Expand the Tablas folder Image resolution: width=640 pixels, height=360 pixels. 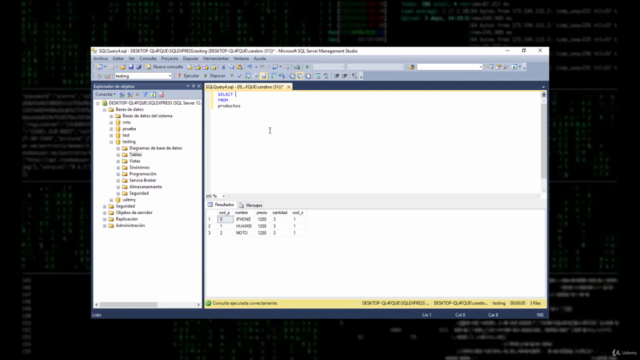click(x=118, y=155)
